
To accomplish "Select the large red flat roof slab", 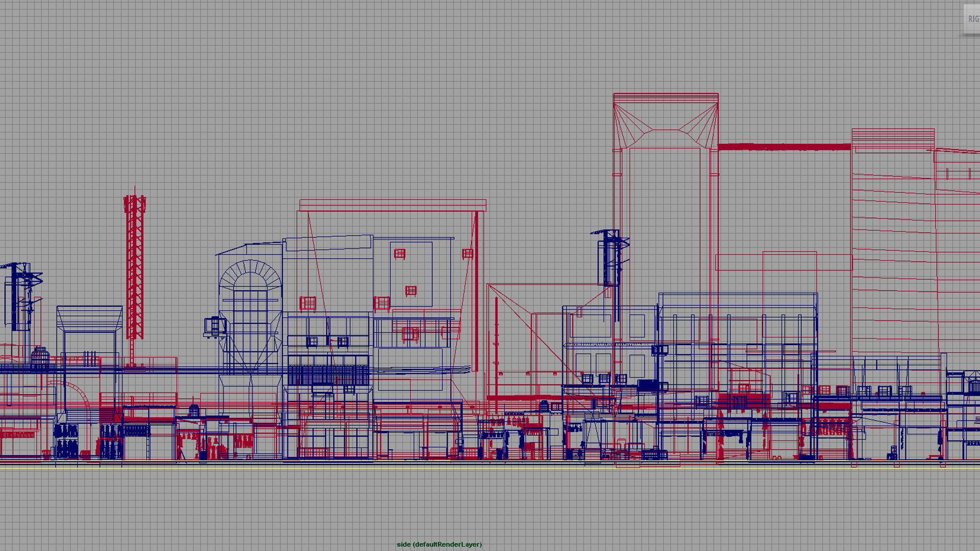I will click(x=393, y=206).
